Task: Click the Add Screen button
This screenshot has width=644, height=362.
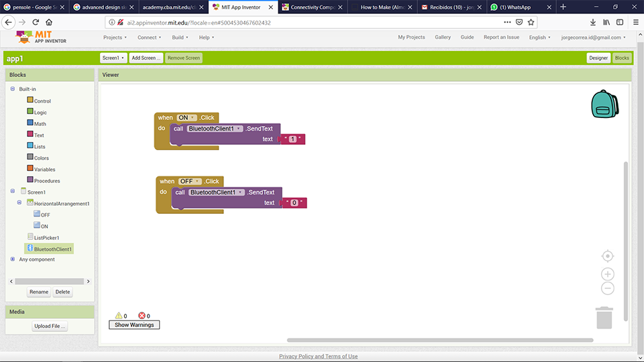Action: pyautogui.click(x=146, y=58)
